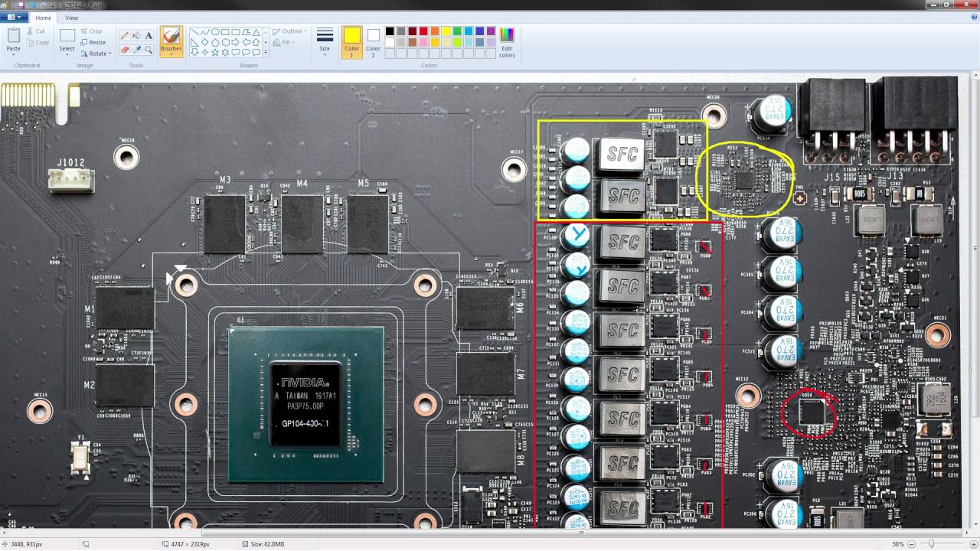Viewport: 980px width, 551px height.
Task: Open the Paint application menu
Action: 15,17
